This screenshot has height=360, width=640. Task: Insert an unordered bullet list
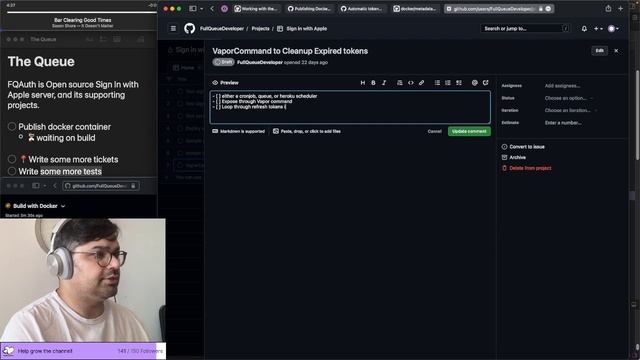(437, 82)
